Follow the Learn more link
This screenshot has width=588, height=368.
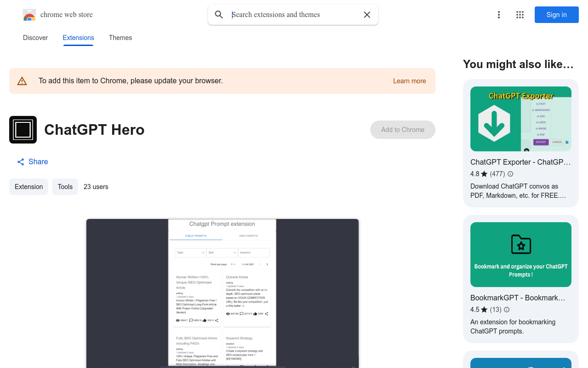(x=409, y=81)
